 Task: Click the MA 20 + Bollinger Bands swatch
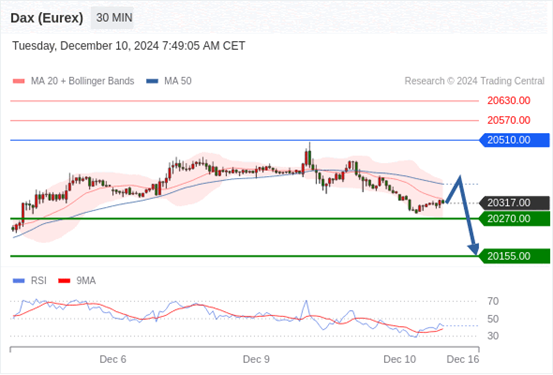tap(19, 81)
